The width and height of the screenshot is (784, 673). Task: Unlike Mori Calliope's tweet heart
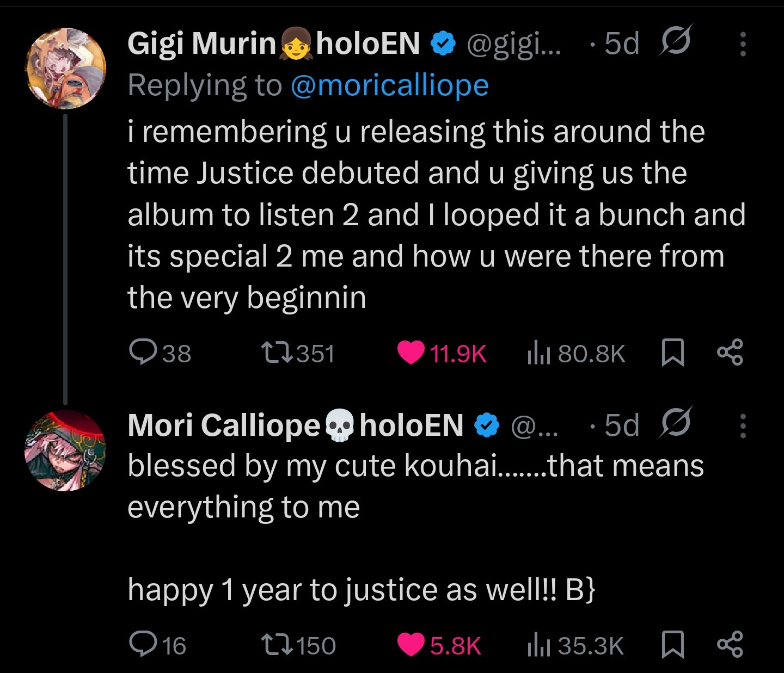pos(411,645)
